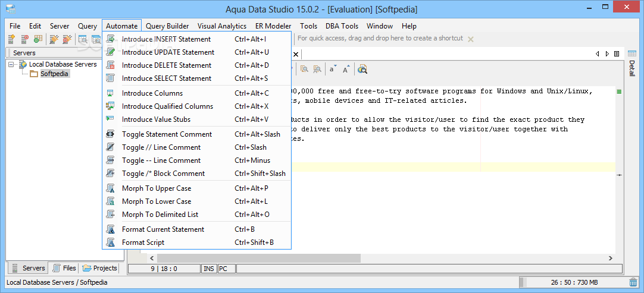Image resolution: width=644 pixels, height=293 pixels.
Task: Close the current editor tab with X
Action: 296,53
